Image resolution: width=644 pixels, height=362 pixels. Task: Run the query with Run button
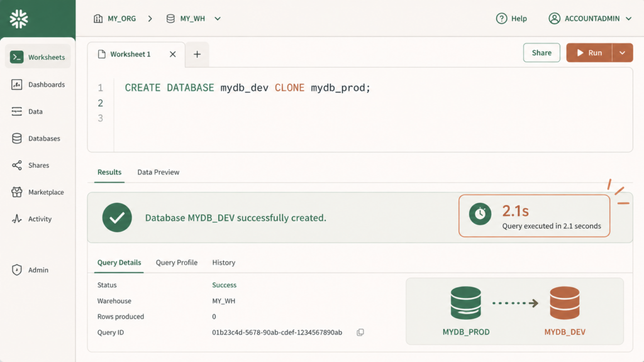(x=589, y=53)
